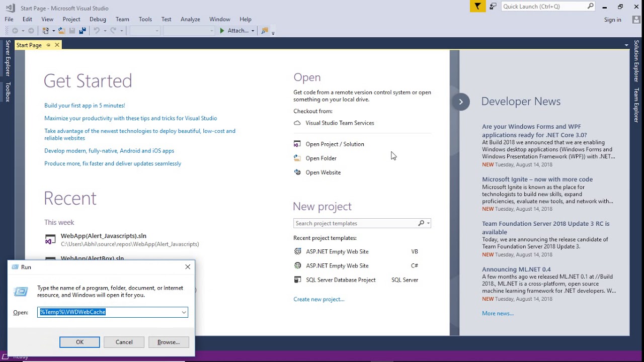Image resolution: width=644 pixels, height=362 pixels.
Task: Click the Open Project / Solution icon
Action: (297, 144)
